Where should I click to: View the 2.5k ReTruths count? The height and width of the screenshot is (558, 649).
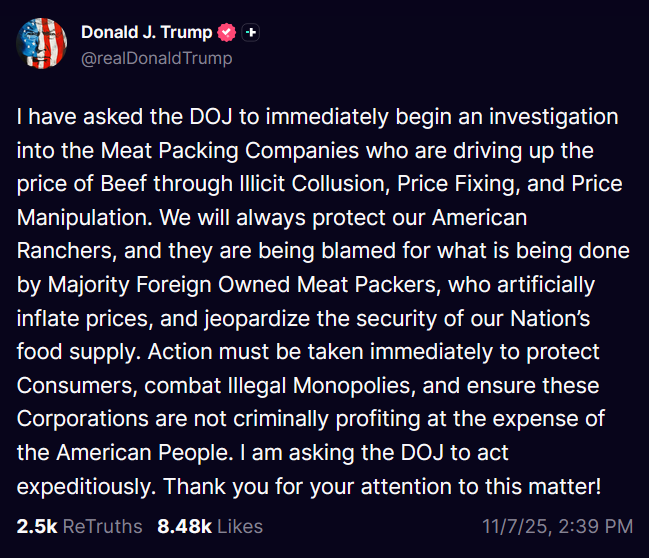click(79, 526)
